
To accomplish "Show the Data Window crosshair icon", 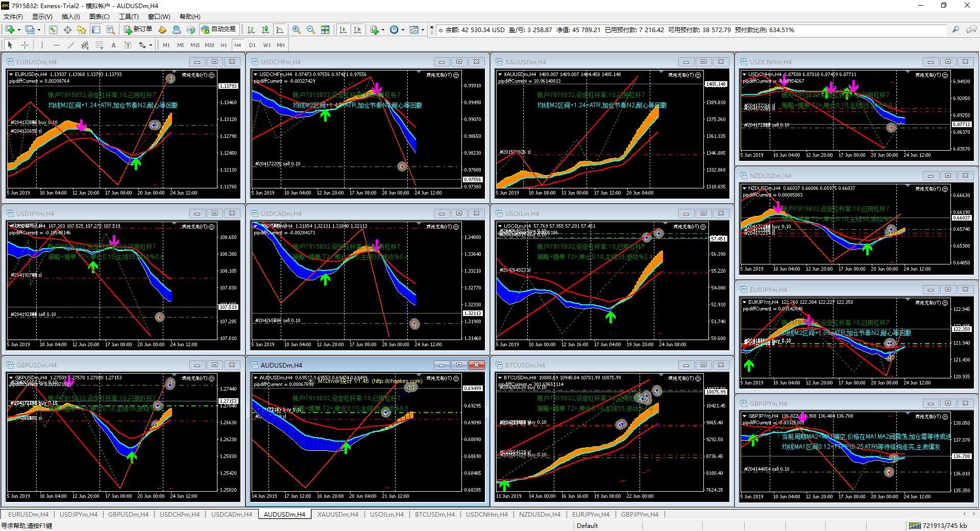I will click(67, 30).
